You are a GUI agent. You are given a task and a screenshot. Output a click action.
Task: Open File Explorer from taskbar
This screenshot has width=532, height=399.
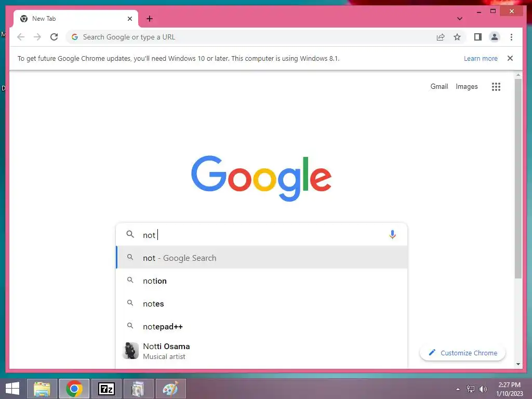(x=42, y=389)
